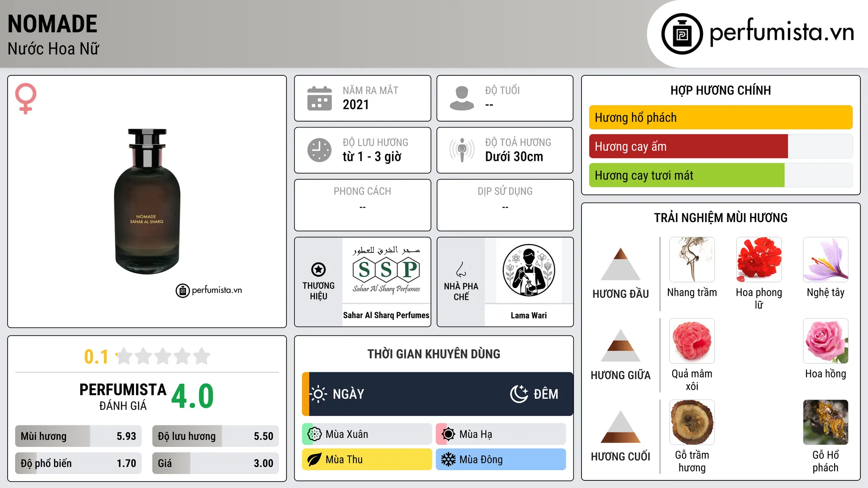Click the Perfumista rating score 4.0
The height and width of the screenshot is (488, 868).
click(193, 396)
